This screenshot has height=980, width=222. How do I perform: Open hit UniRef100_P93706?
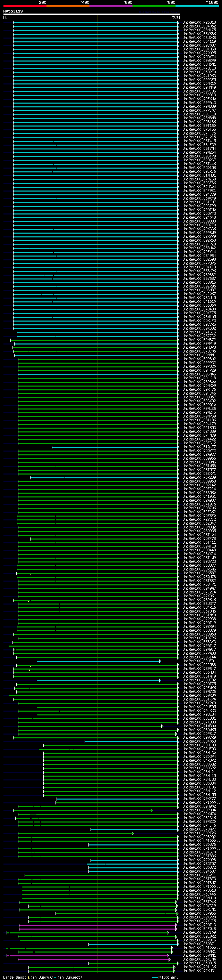(199, 508)
